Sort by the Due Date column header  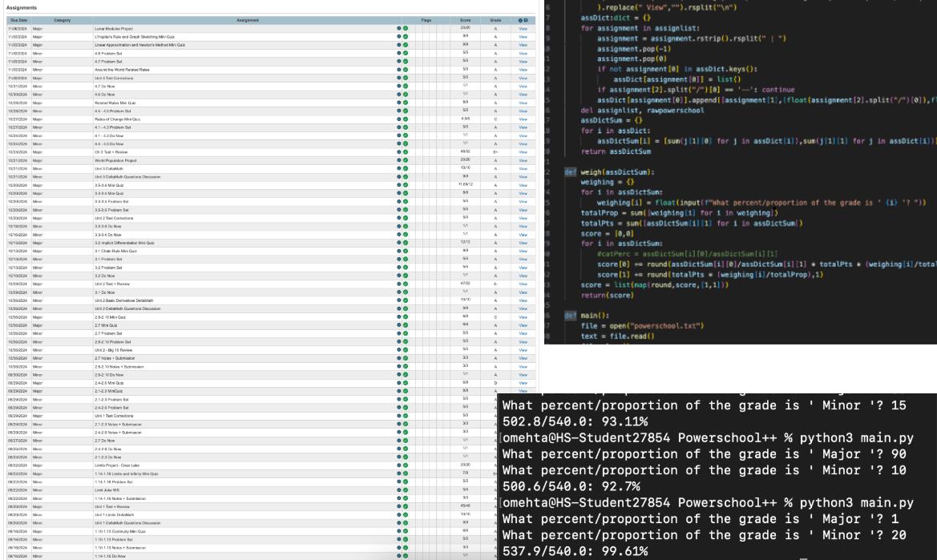pos(18,20)
